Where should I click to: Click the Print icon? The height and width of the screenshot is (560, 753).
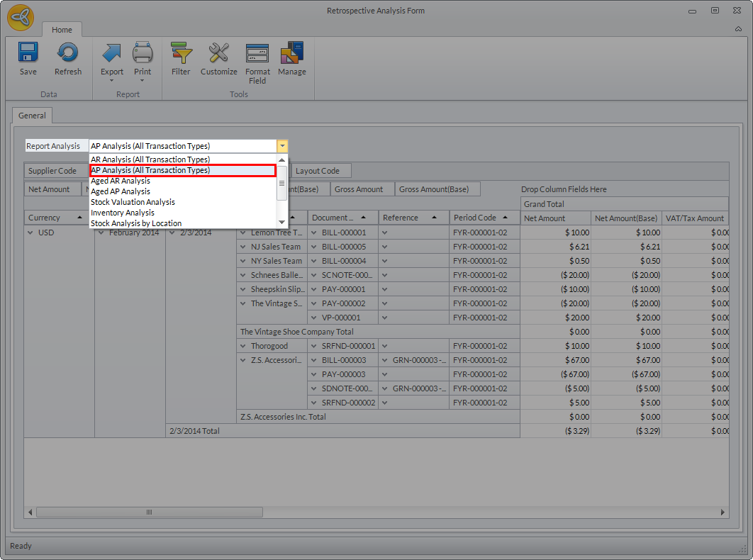(143, 59)
